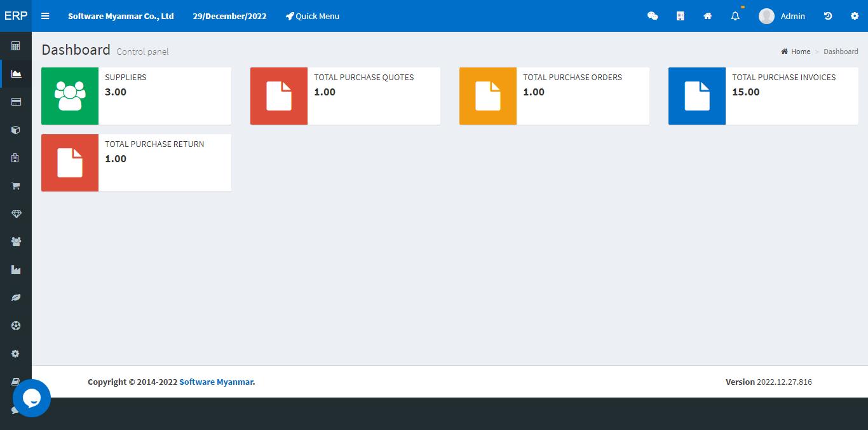Image resolution: width=868 pixels, height=430 pixels.
Task: Click the 29/December/2022 date
Action: pyautogui.click(x=229, y=16)
